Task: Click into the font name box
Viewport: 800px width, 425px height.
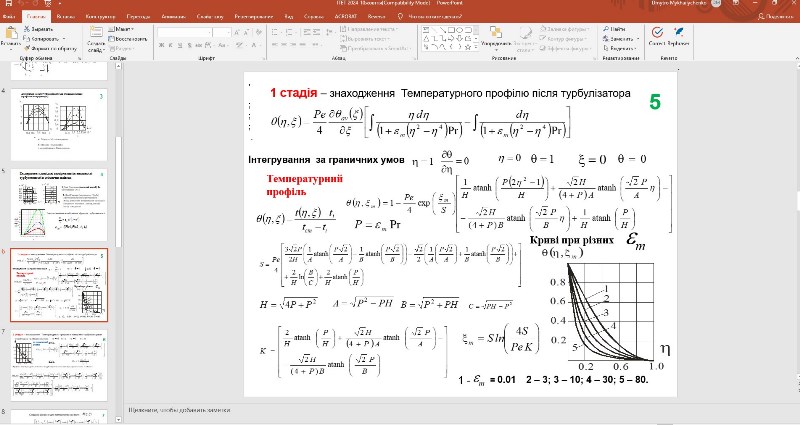Action: coord(185,33)
